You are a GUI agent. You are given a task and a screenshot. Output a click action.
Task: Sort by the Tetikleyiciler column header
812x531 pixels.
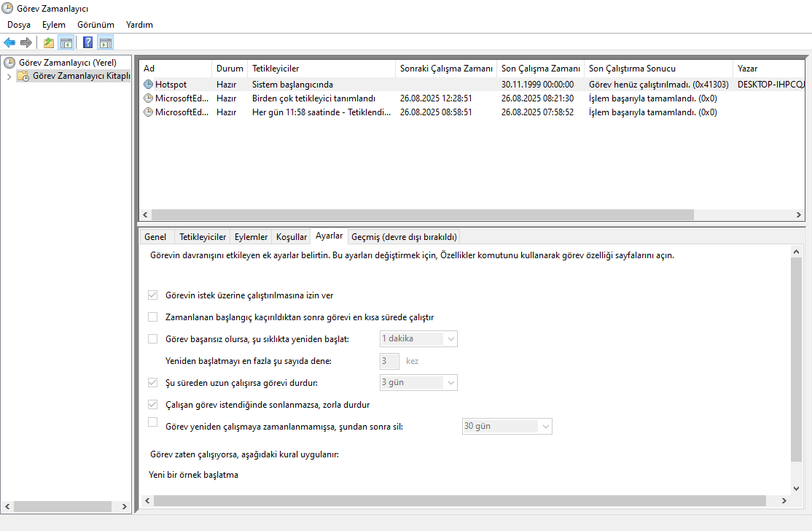(x=321, y=69)
